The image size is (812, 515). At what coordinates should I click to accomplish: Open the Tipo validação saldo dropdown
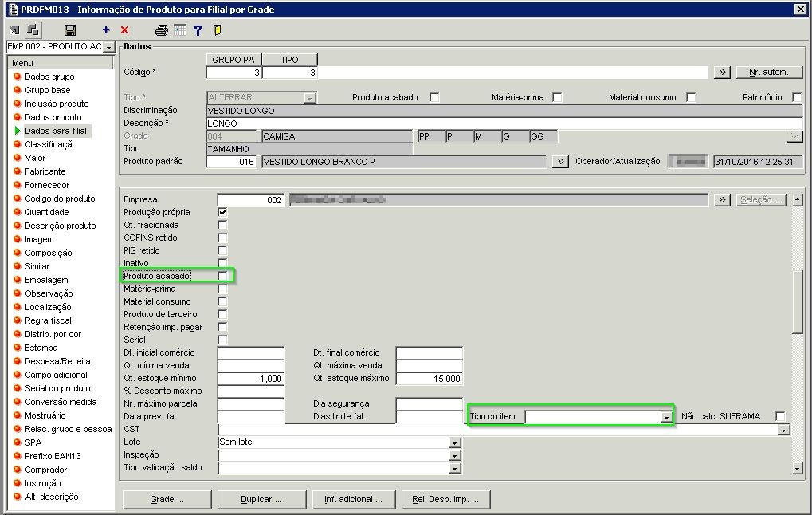(x=455, y=468)
